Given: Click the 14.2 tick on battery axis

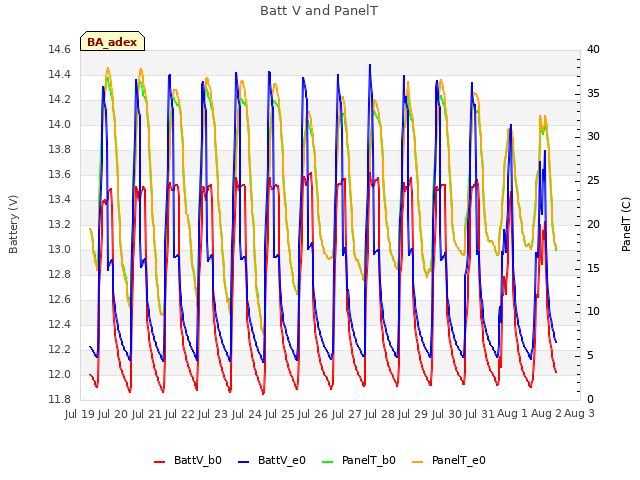Looking at the screenshot, I should coord(60,100).
